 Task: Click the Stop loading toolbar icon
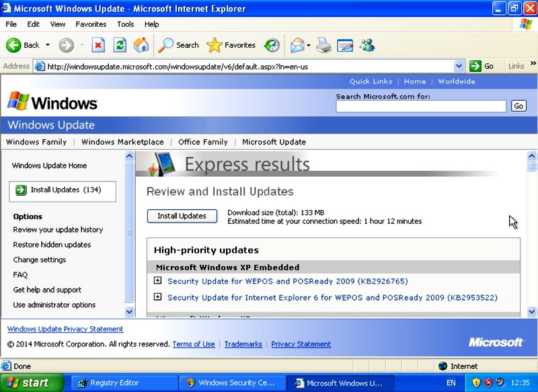click(98, 45)
